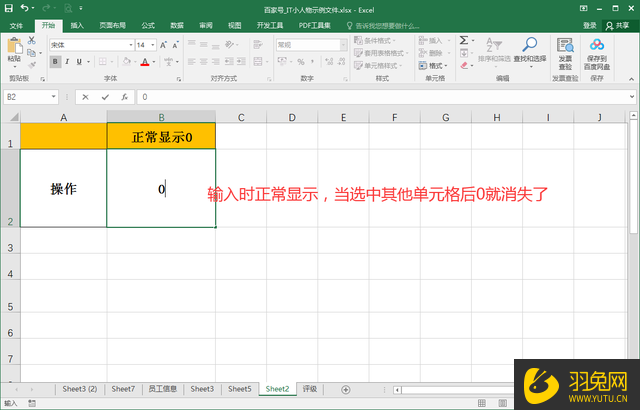
Task: Click the Save icon in quick access toolbar
Action: coord(9,8)
